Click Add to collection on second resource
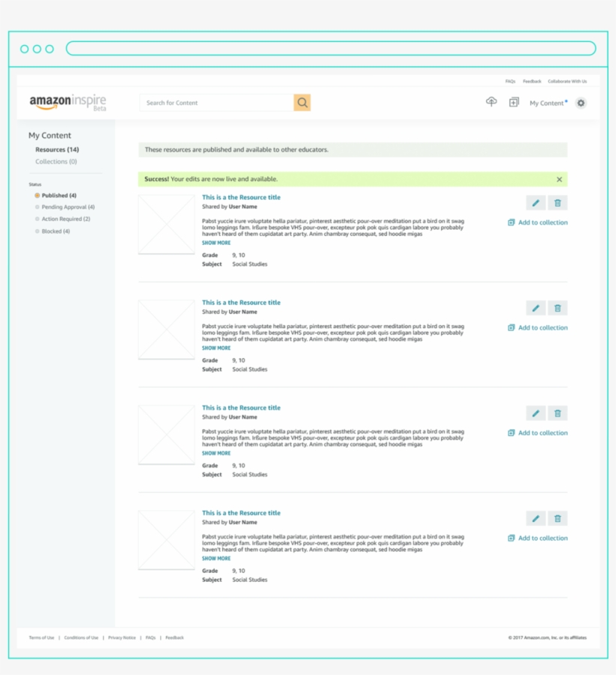Image resolution: width=616 pixels, height=675 pixels. [538, 327]
